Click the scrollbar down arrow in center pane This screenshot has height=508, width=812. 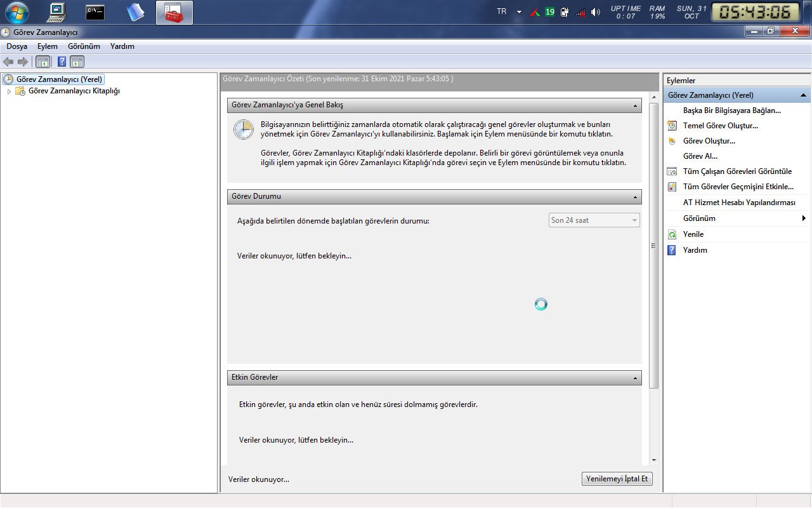coord(654,460)
